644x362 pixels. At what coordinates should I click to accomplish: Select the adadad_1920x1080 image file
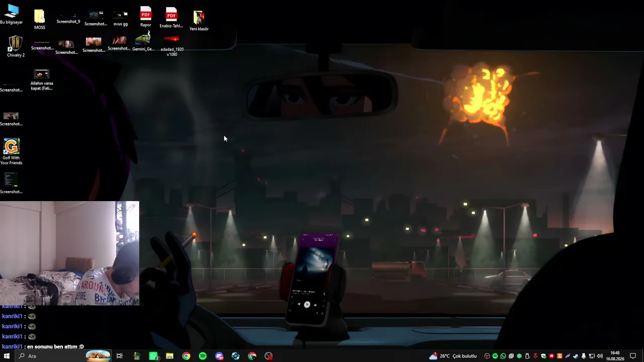172,45
